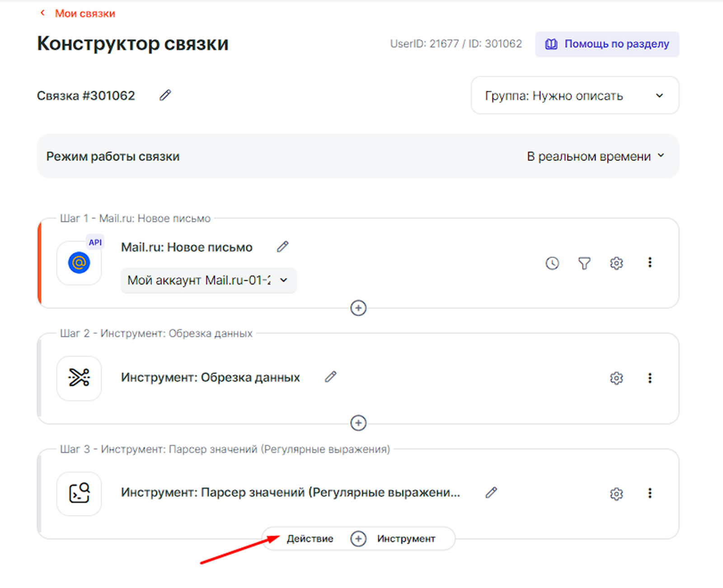Open three-dot menu for Парсер значений step
This screenshot has height=588, width=723.
coord(650,493)
